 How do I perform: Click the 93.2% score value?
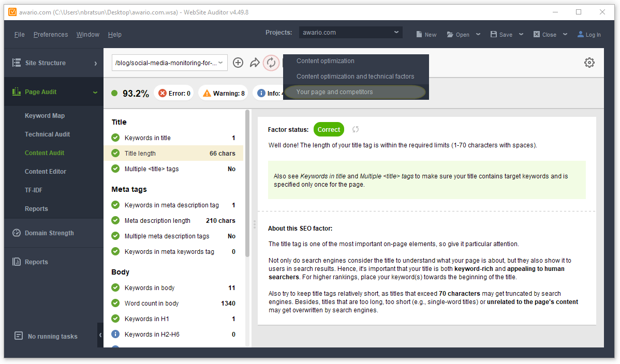pos(136,93)
